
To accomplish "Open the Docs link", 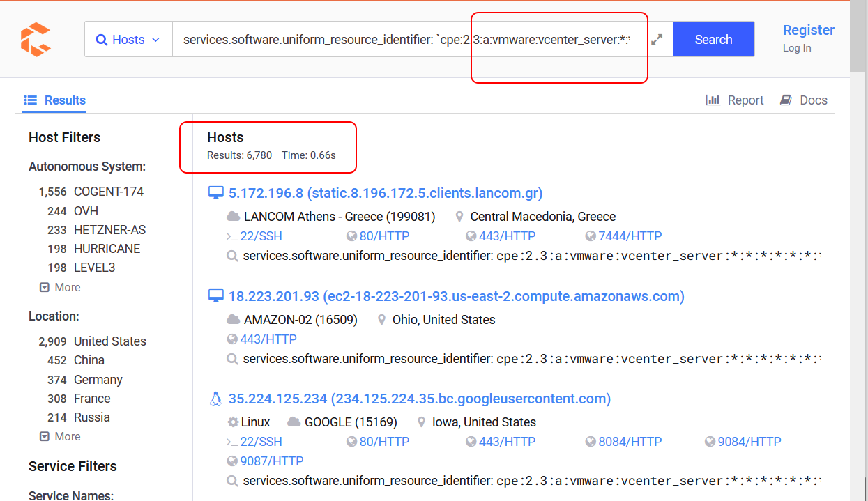I will click(804, 100).
